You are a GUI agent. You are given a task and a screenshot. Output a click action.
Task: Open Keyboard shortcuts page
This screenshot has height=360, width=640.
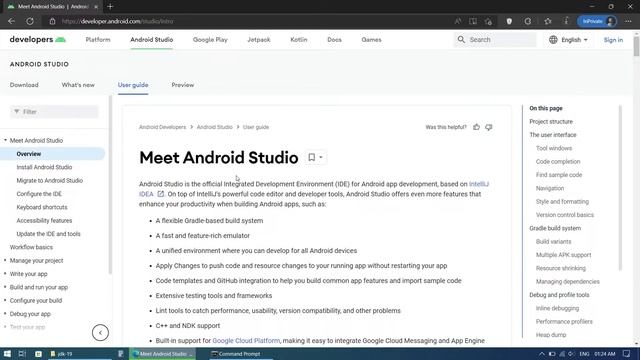tap(42, 207)
